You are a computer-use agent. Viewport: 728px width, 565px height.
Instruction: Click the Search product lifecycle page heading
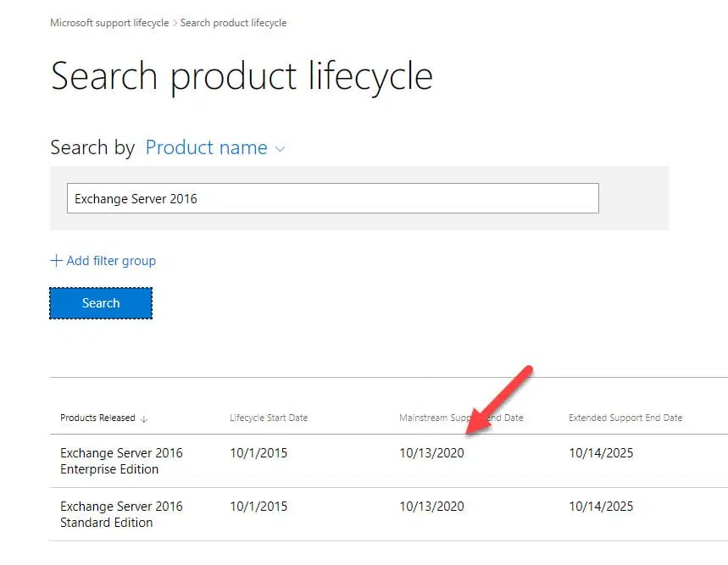click(x=242, y=76)
